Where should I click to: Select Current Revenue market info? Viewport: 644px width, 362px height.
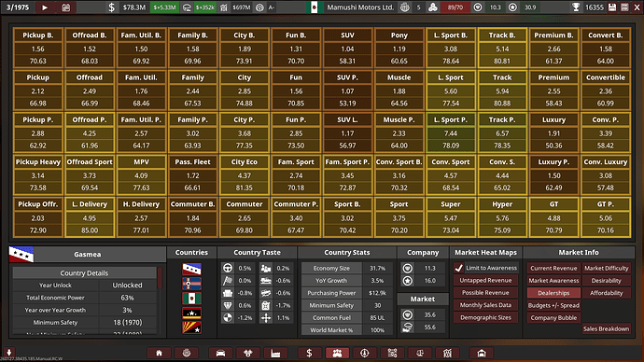pyautogui.click(x=553, y=268)
